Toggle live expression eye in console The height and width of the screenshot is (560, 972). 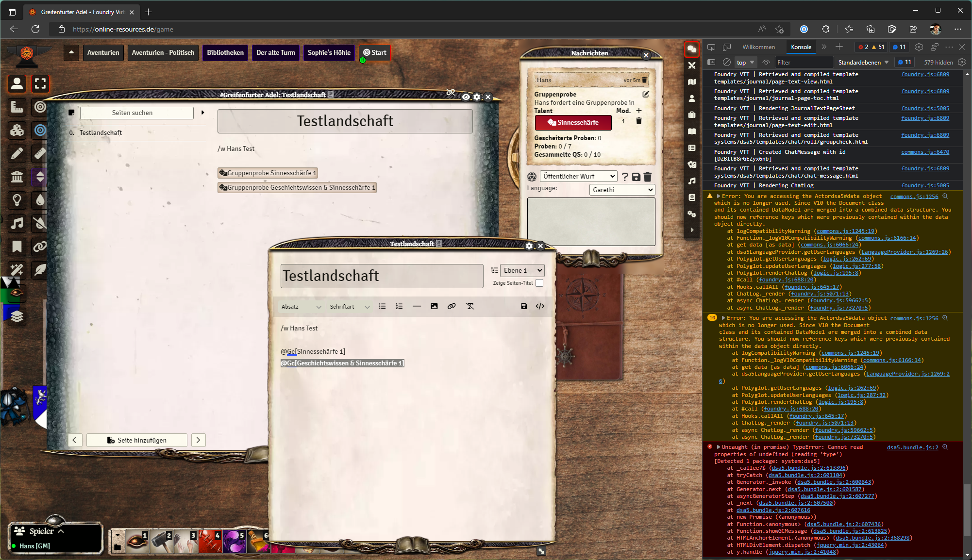(x=766, y=63)
